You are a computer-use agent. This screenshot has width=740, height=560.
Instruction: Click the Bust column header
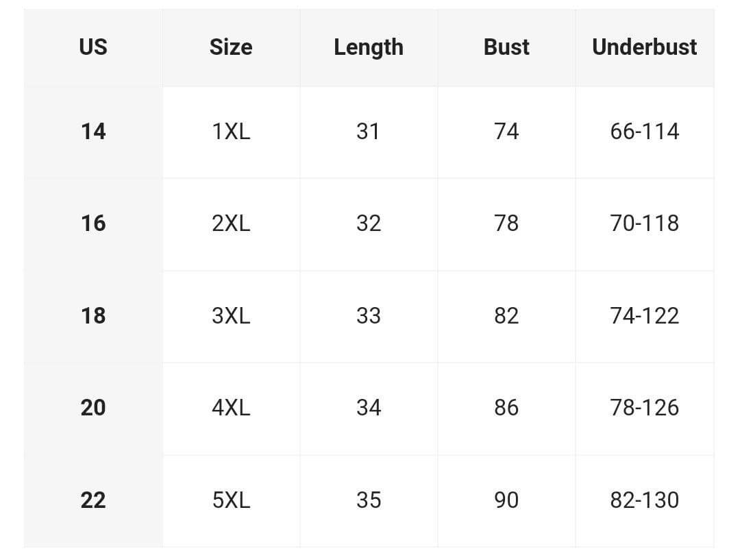click(506, 47)
